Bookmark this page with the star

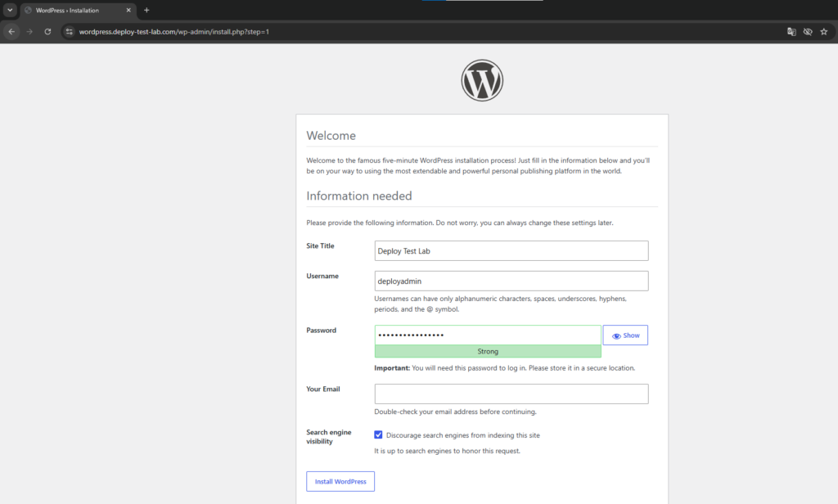coord(823,32)
